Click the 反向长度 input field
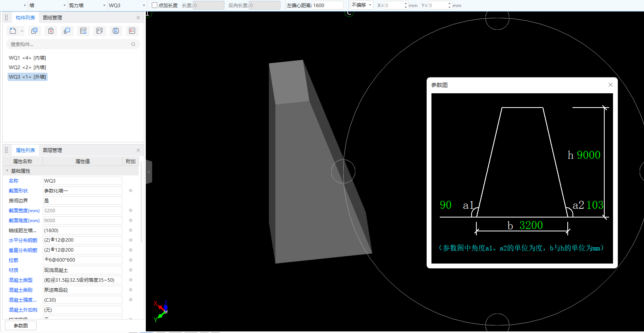 click(265, 5)
